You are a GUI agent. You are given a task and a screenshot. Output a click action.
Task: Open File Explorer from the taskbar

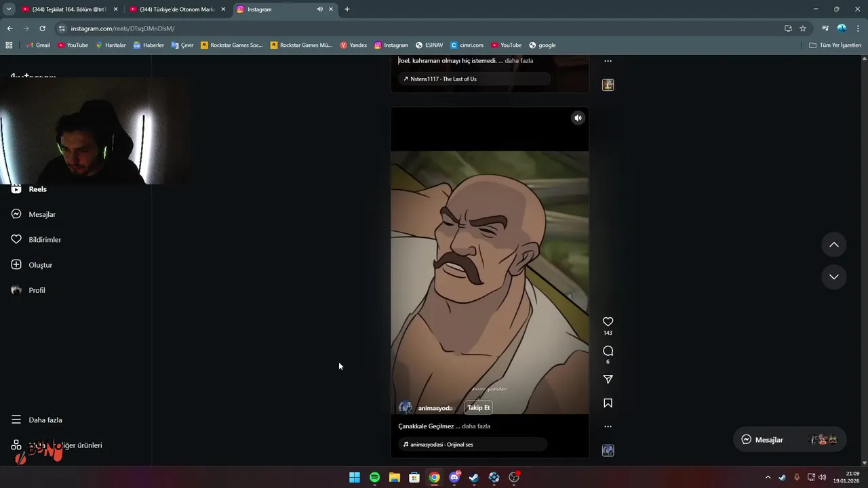(x=394, y=477)
